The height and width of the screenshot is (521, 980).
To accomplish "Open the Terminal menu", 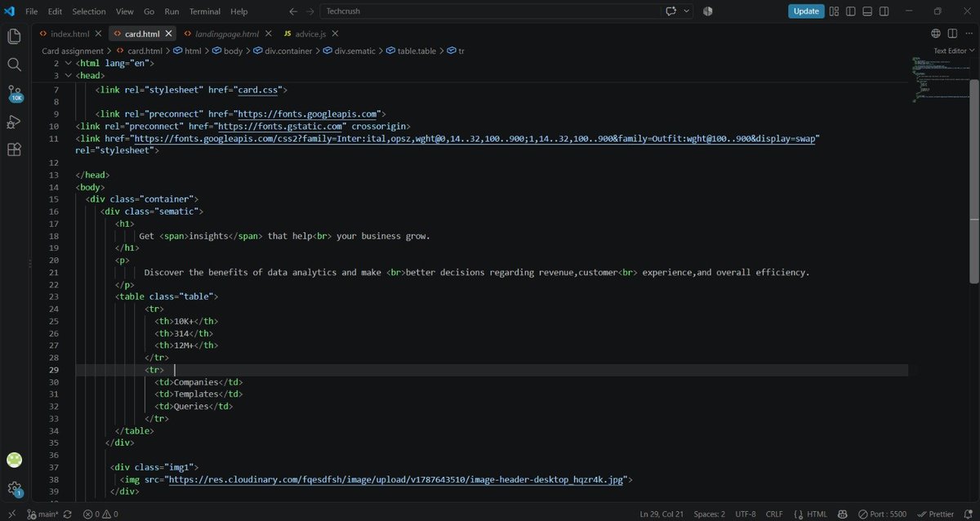I will pyautogui.click(x=205, y=11).
